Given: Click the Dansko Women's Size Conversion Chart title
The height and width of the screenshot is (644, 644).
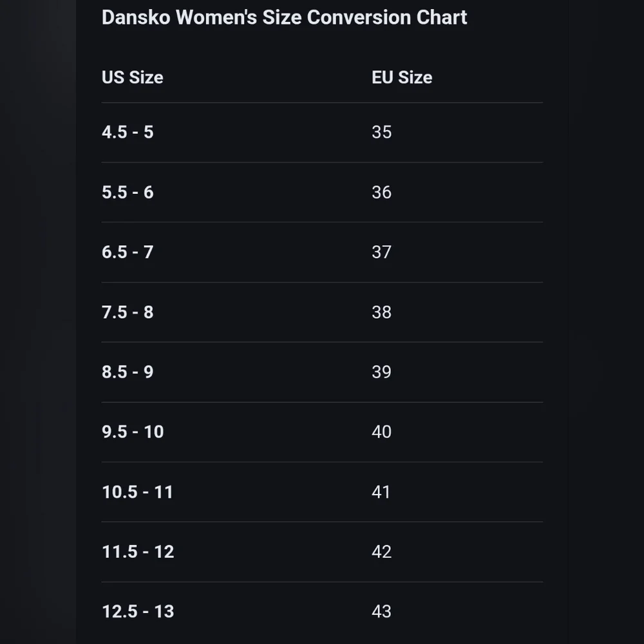Looking at the screenshot, I should tap(284, 17).
